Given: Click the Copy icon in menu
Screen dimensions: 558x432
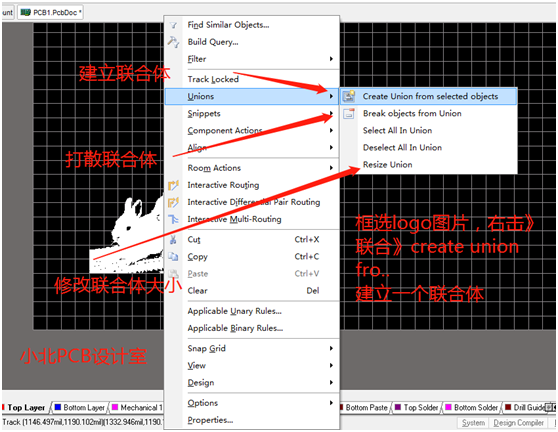Looking at the screenshot, I should (x=173, y=257).
